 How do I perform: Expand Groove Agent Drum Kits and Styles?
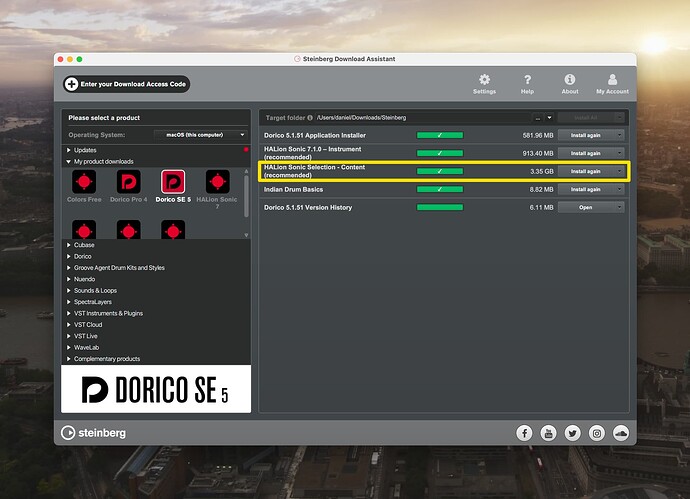click(69, 268)
